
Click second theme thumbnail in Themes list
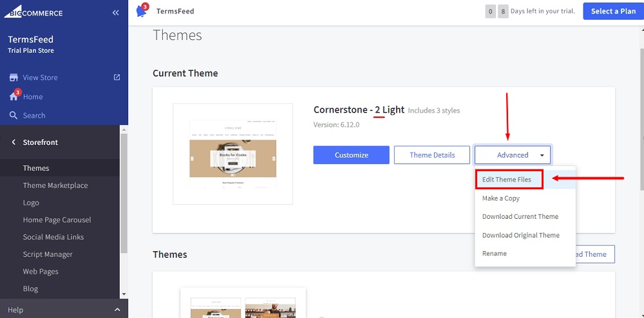(270, 308)
